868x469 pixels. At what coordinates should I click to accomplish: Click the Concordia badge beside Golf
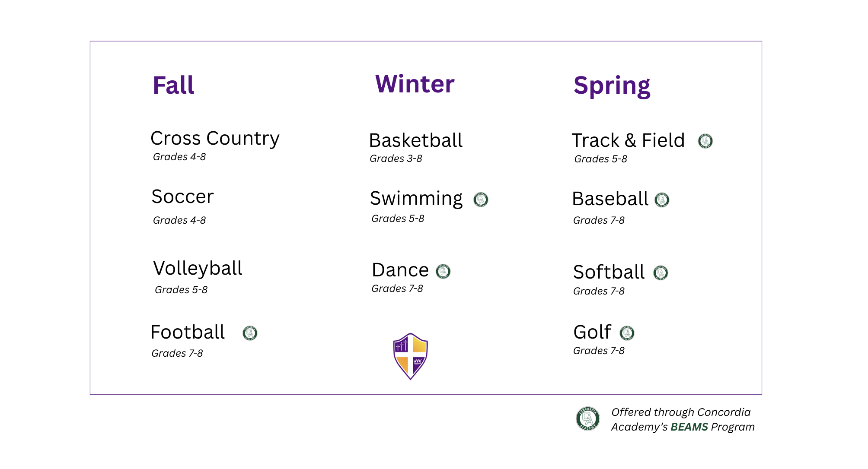point(627,333)
